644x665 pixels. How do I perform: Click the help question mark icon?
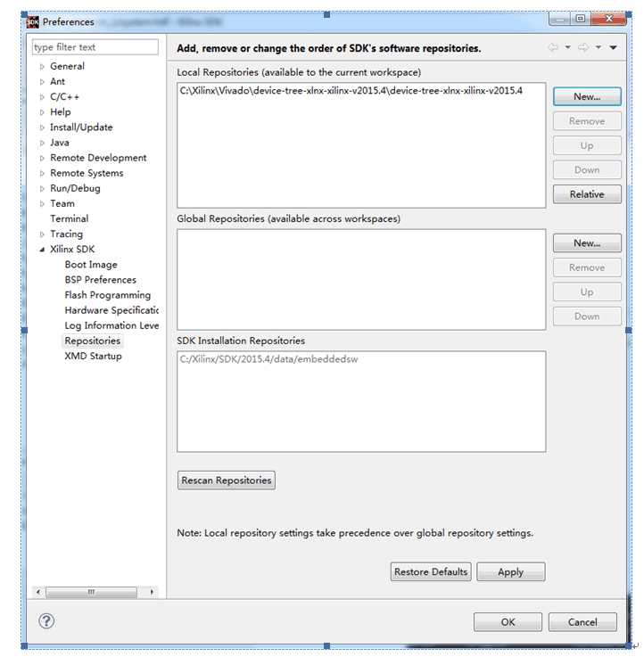(46, 621)
